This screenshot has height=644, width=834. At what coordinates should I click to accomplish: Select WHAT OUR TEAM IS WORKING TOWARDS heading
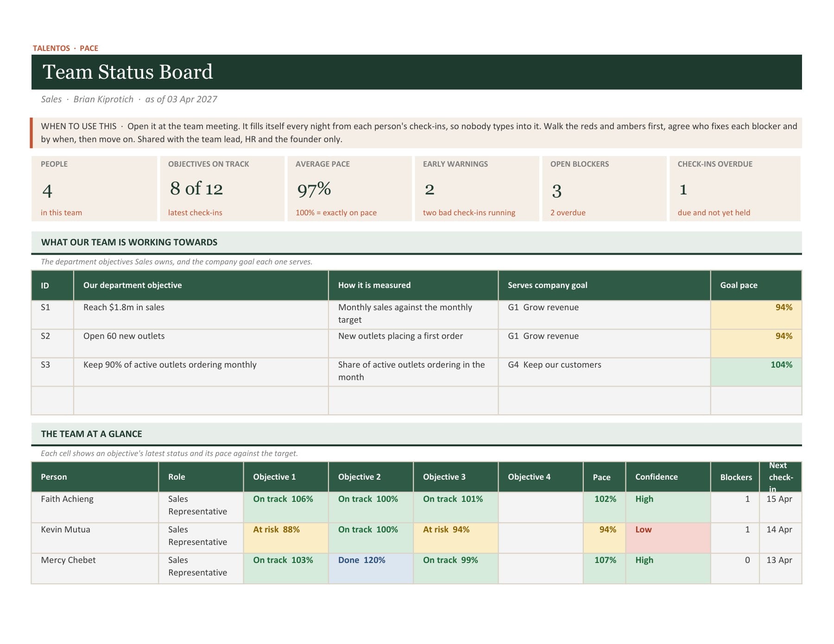click(x=129, y=242)
